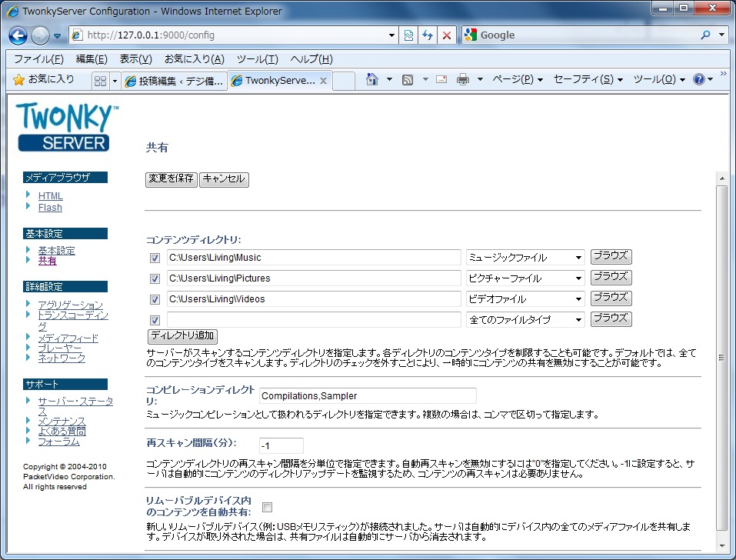This screenshot has width=736, height=560.
Task: Click the キャンセル button
Action: tap(224, 178)
